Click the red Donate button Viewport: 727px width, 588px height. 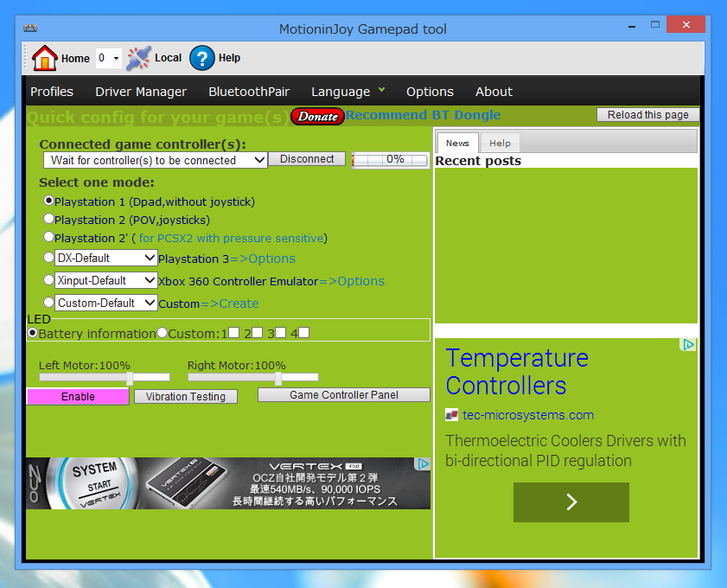[x=317, y=117]
